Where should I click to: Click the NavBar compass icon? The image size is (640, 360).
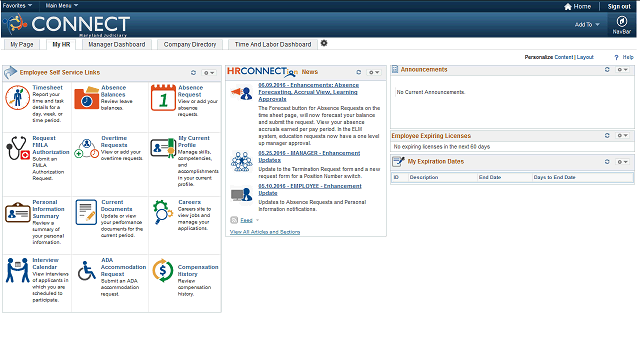point(621,21)
